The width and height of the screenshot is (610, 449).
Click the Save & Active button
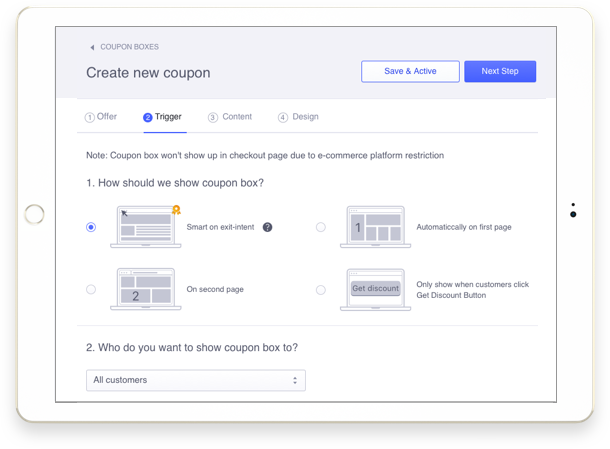(x=410, y=71)
